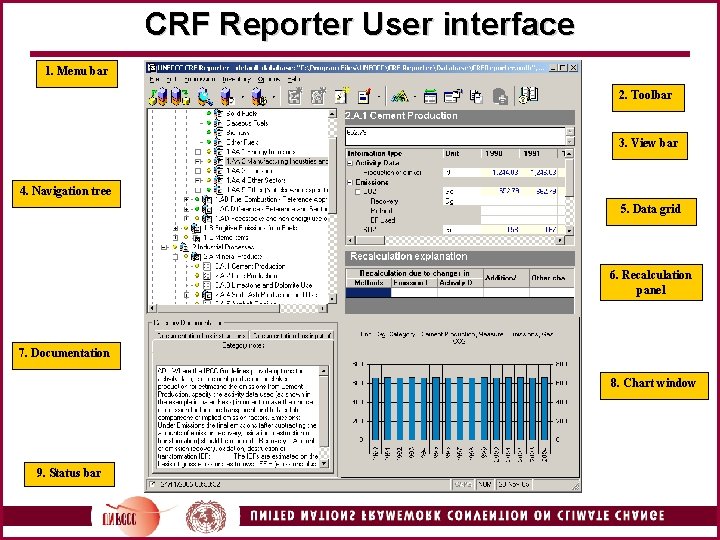
Task: Click the database search magnifier icon
Action: click(205, 96)
